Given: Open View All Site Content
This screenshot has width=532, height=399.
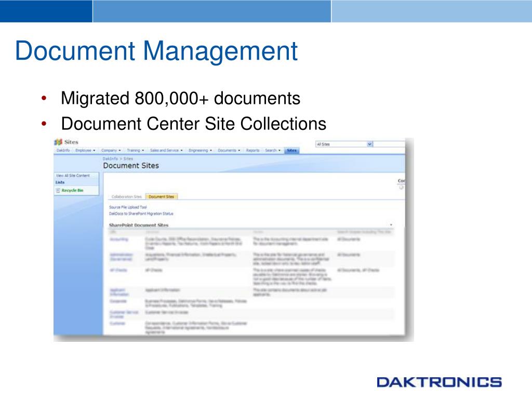Looking at the screenshot, I should [x=73, y=176].
